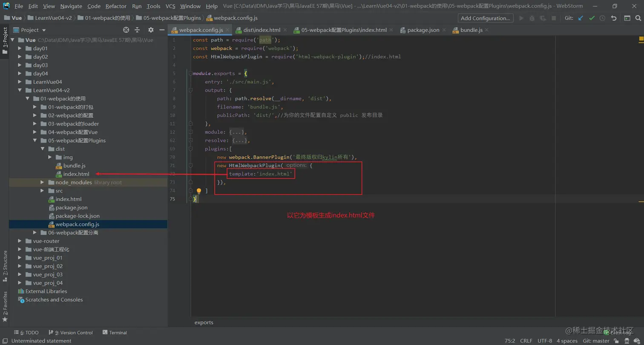
Task: Expand the LearnVue04 folder
Action: 20,82
